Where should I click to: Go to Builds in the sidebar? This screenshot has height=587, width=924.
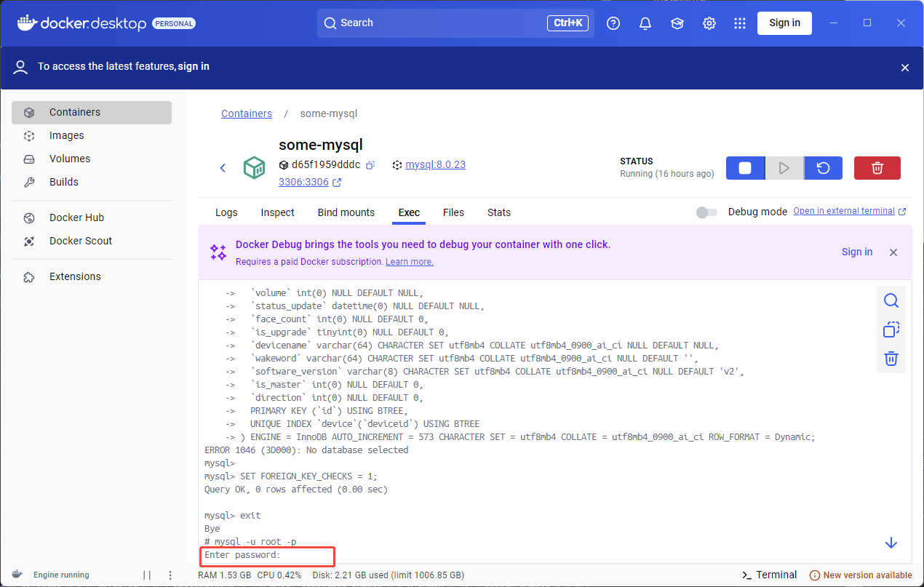[92, 183]
